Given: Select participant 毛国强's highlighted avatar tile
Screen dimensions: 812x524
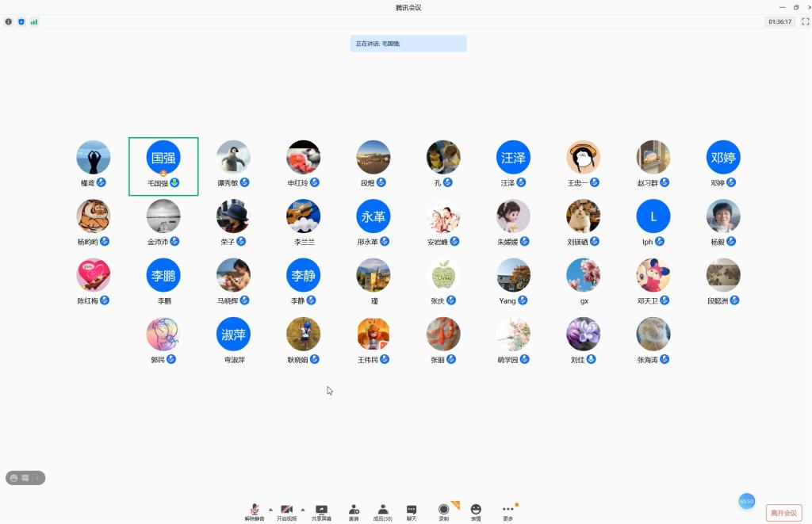Looking at the screenshot, I should tap(163, 166).
